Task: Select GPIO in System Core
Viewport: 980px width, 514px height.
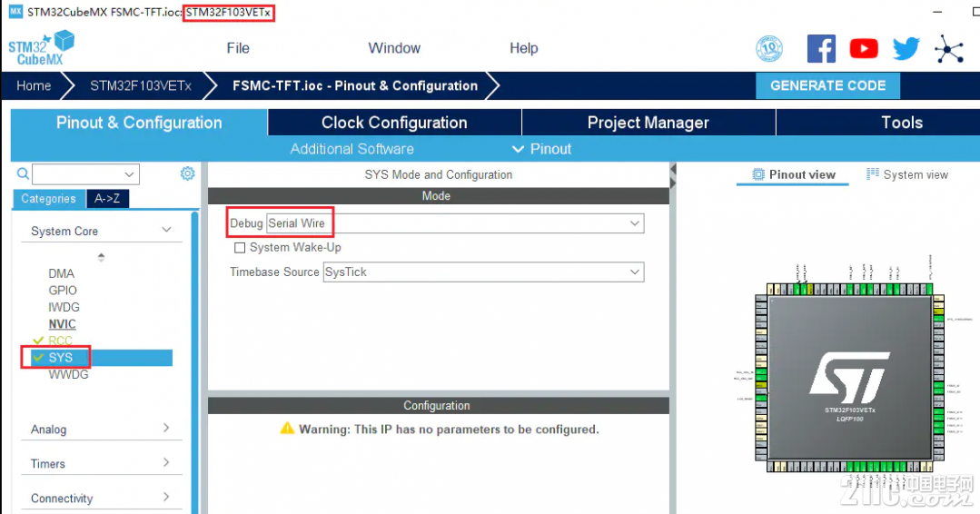Action: (x=63, y=291)
